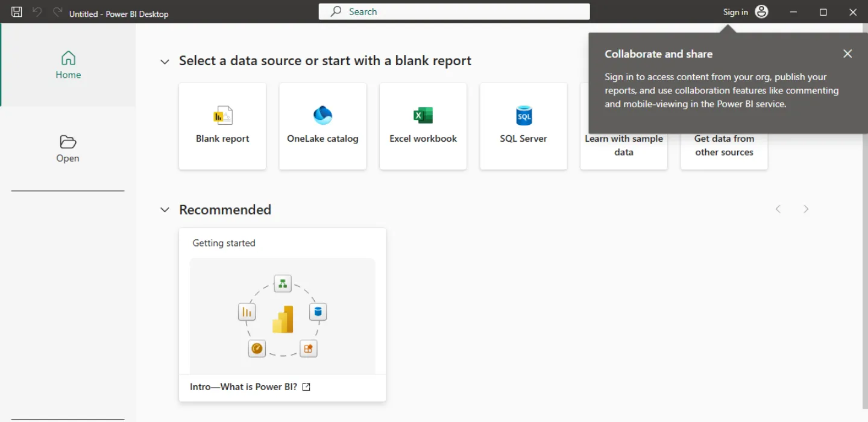Click the Collaborate and share heading

(658, 54)
